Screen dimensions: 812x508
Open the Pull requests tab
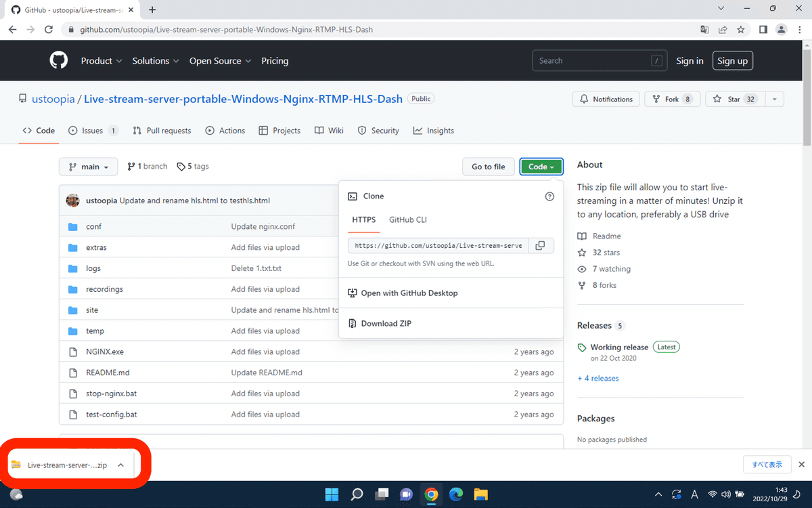[162, 131]
